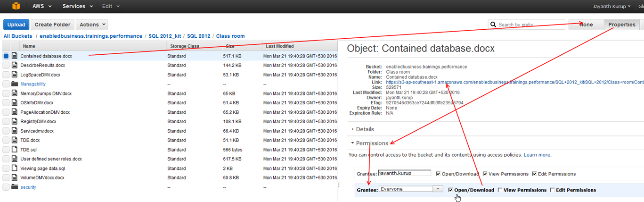
Task: Click the TDE.docx file icon
Action: tap(15, 140)
